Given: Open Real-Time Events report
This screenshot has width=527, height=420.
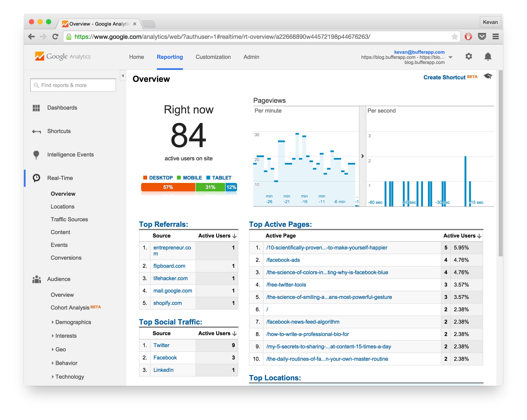Looking at the screenshot, I should [59, 245].
